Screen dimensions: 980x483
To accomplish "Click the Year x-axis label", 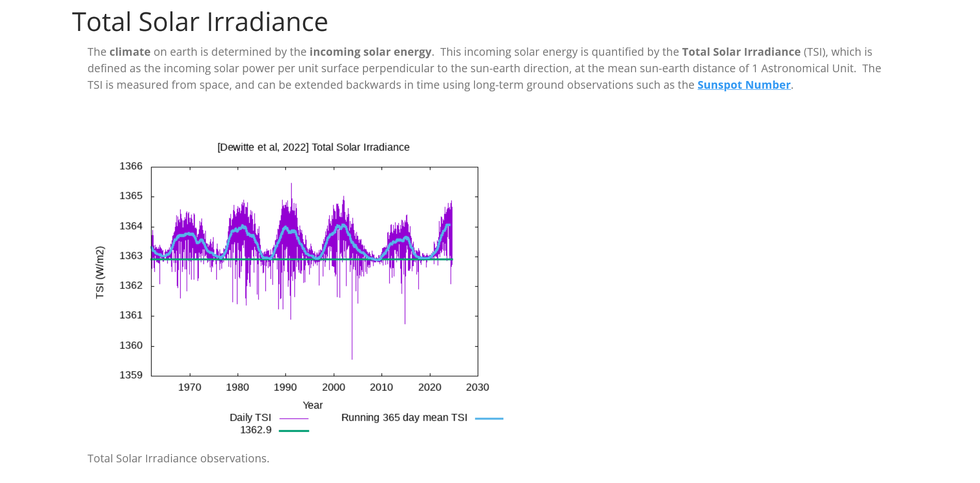I will point(312,406).
